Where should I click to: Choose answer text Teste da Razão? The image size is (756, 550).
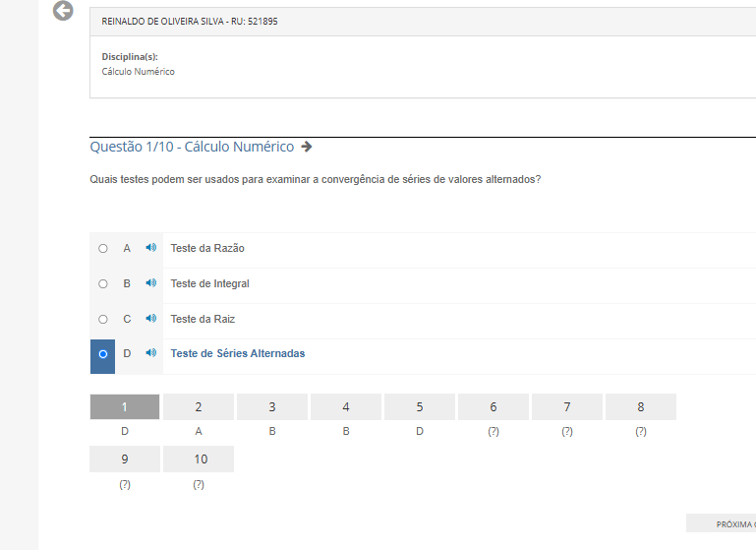(x=207, y=249)
